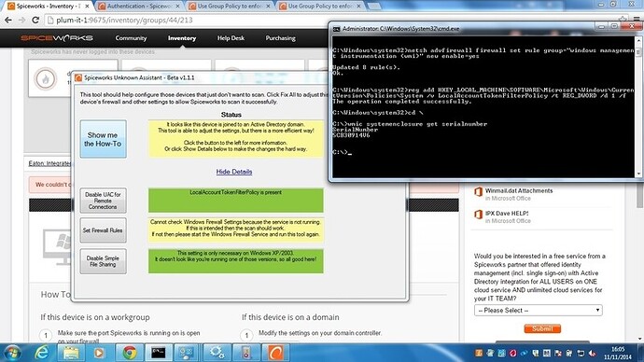Open the Community menu

[131, 37]
